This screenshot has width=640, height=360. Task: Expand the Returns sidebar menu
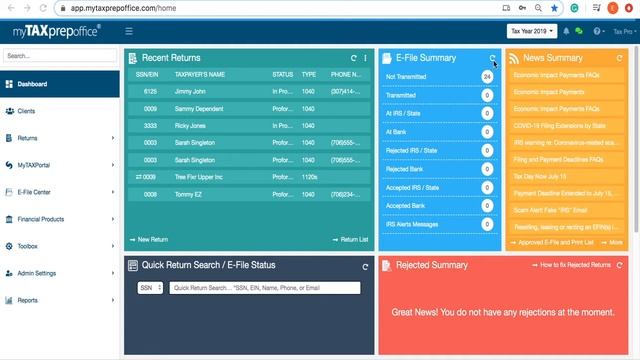point(60,138)
